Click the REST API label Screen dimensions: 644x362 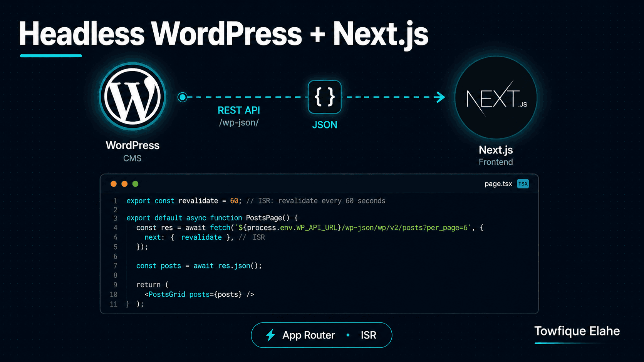239,110
